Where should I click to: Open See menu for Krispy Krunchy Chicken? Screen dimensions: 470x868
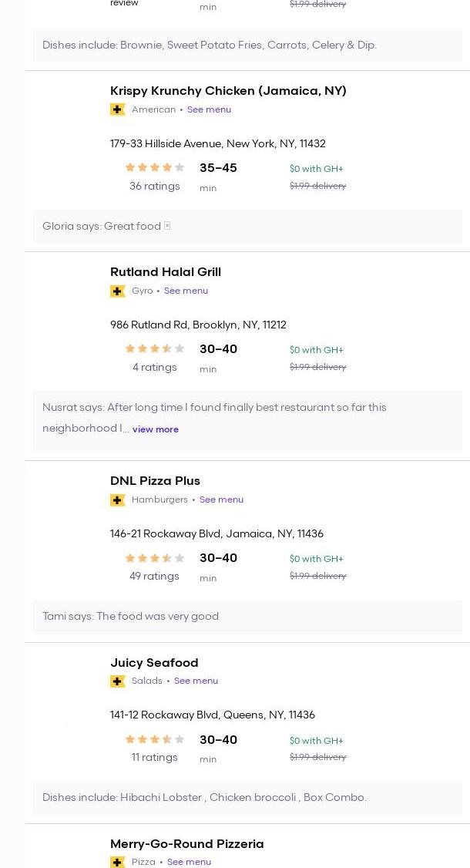point(209,109)
